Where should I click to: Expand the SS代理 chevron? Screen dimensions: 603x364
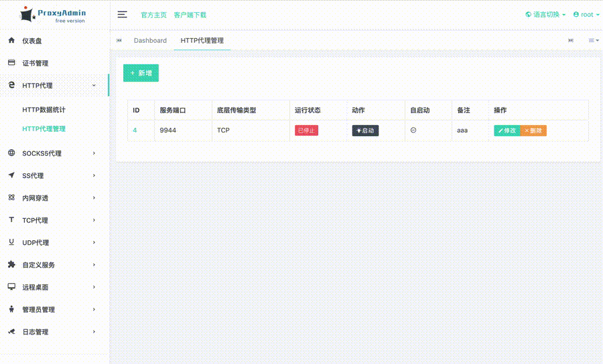(94, 175)
